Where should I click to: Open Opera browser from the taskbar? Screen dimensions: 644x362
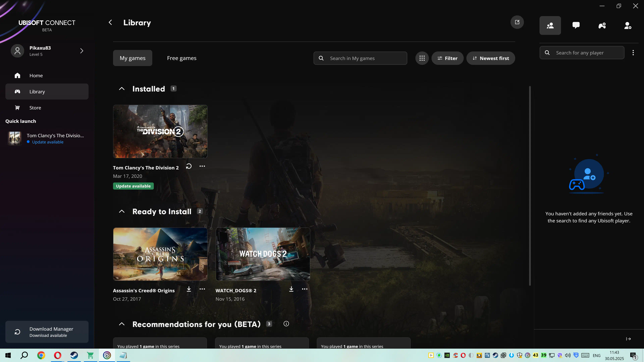[x=58, y=355]
